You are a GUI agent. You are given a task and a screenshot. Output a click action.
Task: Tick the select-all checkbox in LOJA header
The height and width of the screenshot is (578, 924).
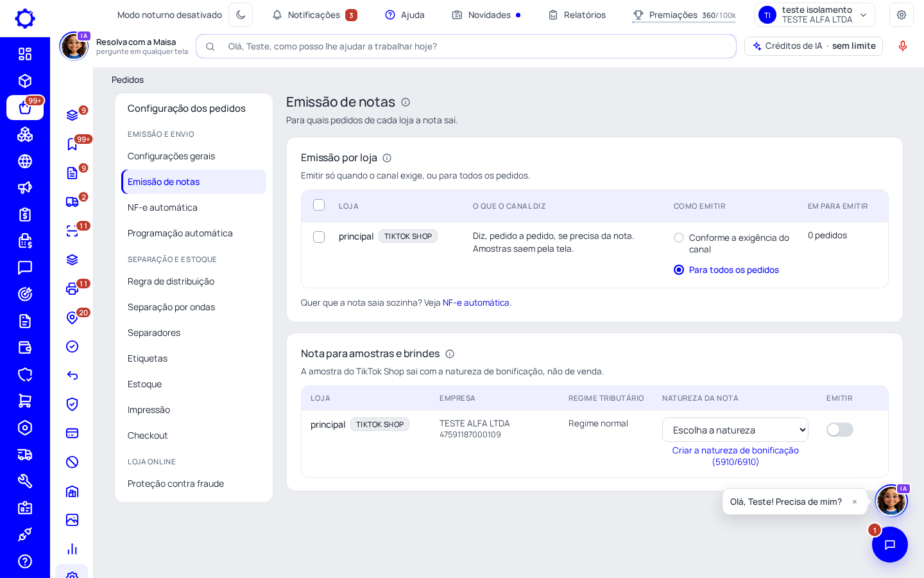pos(319,205)
